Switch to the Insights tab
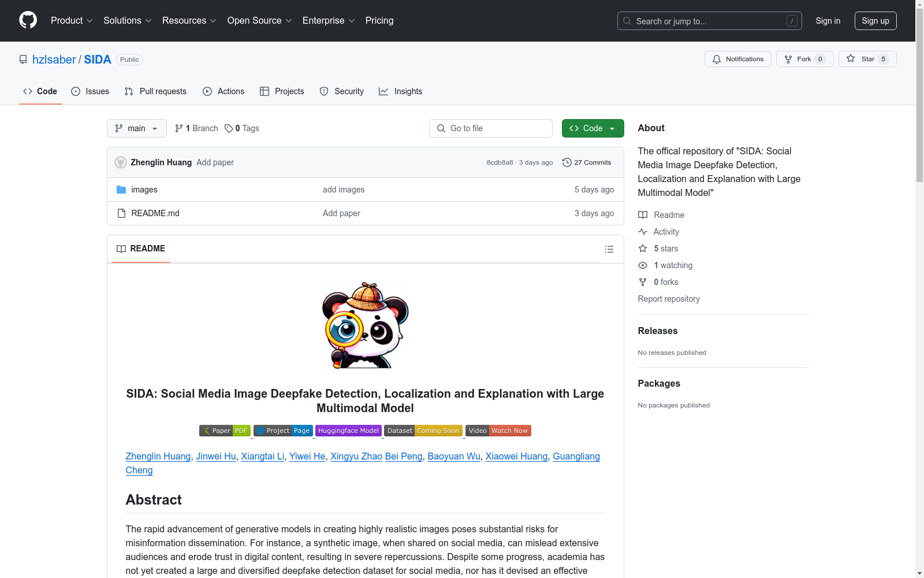Image resolution: width=924 pixels, height=578 pixels. tap(400, 91)
